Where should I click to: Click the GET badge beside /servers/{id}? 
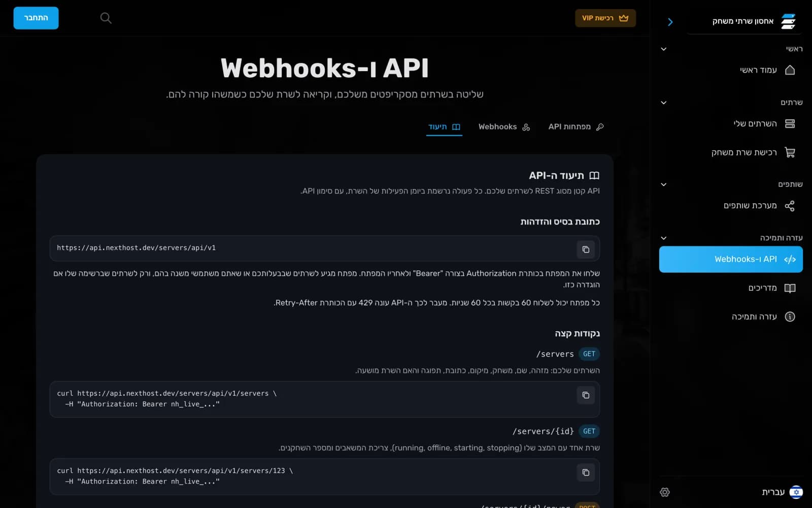[x=589, y=431]
